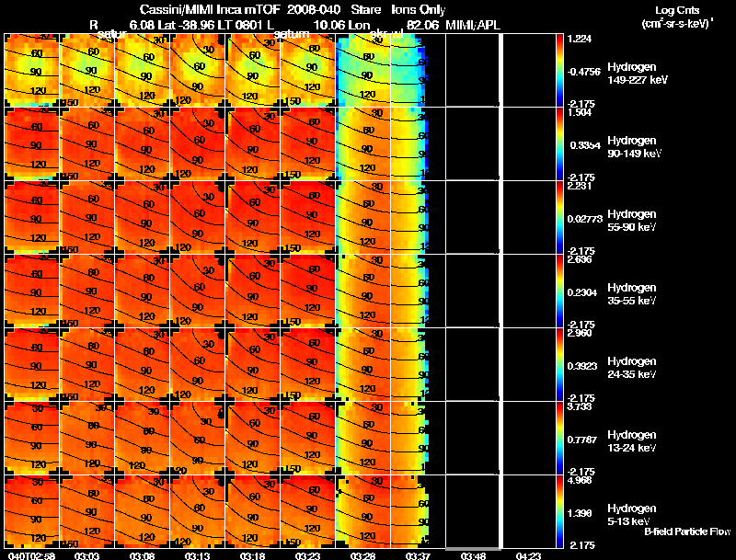Click the '03:23' time label
The image size is (736, 560).
pos(307,555)
